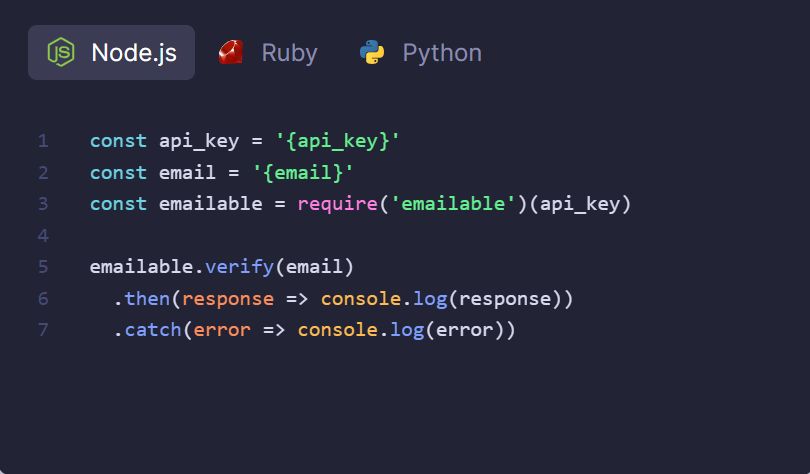Click line number 5 in gutter
The height and width of the screenshot is (474, 810).
(43, 267)
